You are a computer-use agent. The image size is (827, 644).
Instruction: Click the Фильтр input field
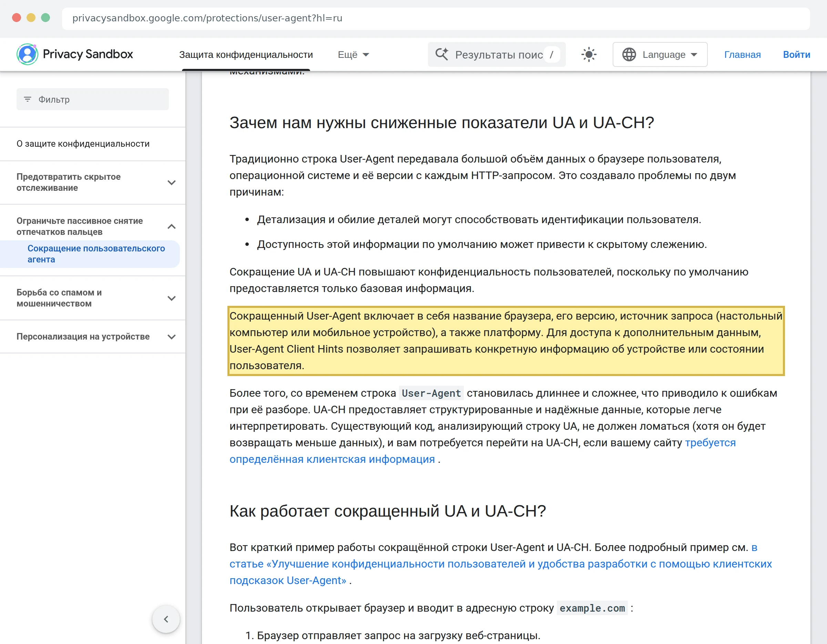93,99
